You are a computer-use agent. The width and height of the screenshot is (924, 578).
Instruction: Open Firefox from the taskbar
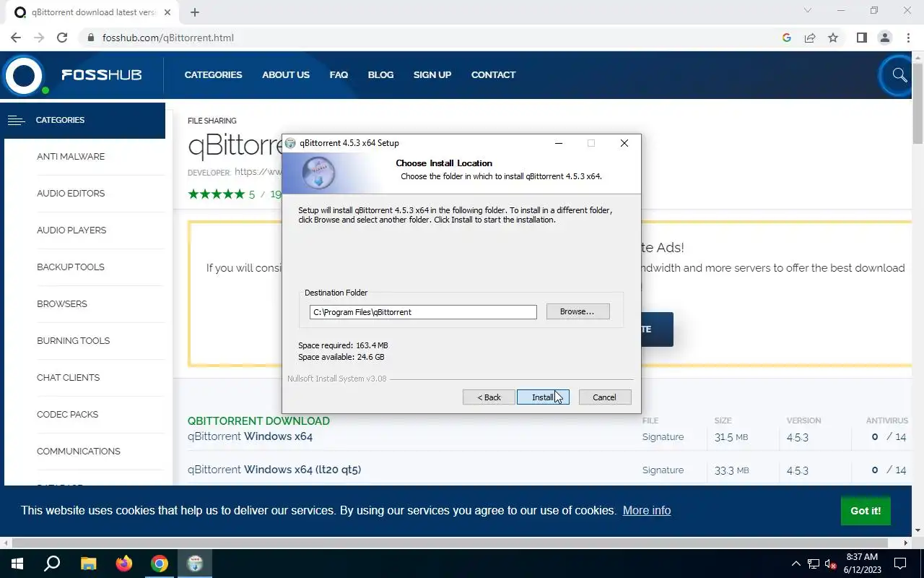[124, 564]
